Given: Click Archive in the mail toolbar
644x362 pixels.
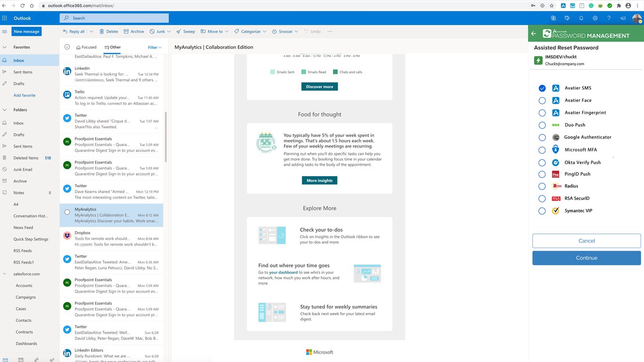Looking at the screenshot, I should pos(134,32).
